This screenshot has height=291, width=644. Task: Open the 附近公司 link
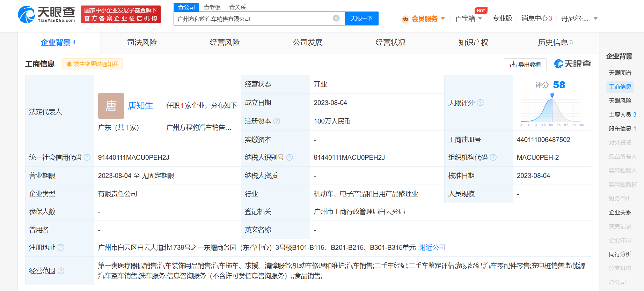(x=432, y=247)
